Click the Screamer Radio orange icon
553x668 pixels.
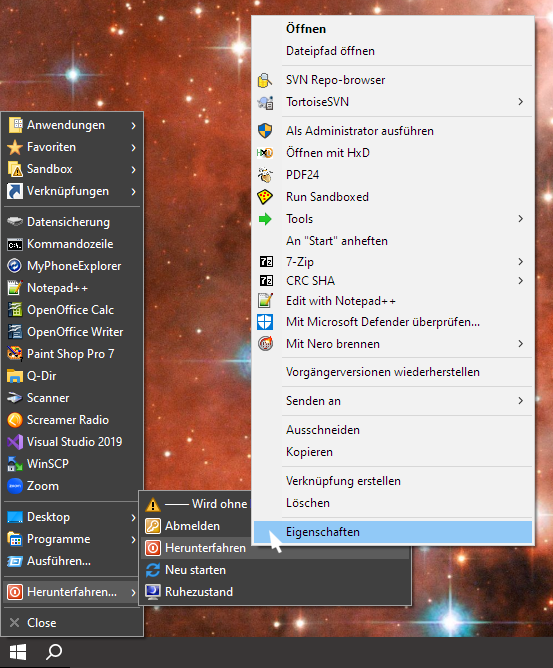point(15,420)
